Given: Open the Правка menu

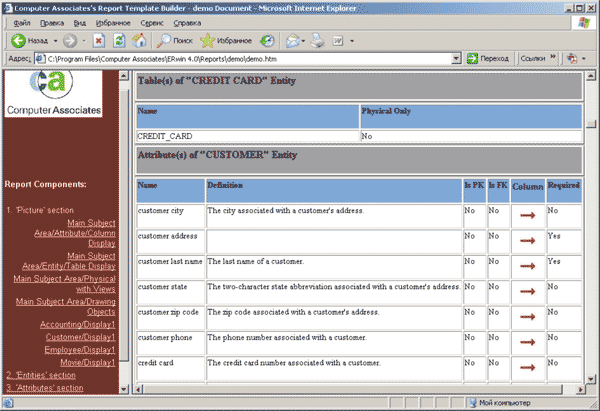Looking at the screenshot, I should tap(52, 23).
